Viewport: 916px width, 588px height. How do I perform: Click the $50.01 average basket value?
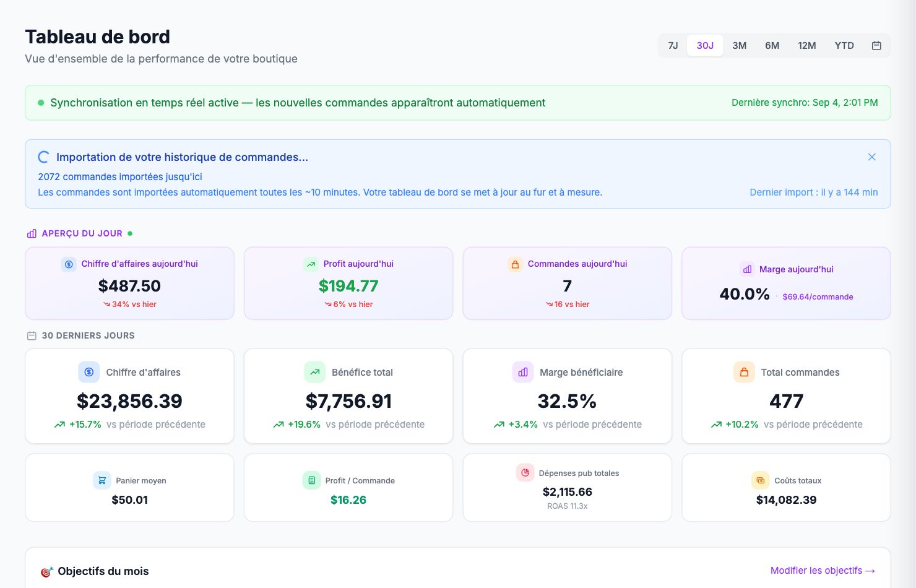coord(129,500)
